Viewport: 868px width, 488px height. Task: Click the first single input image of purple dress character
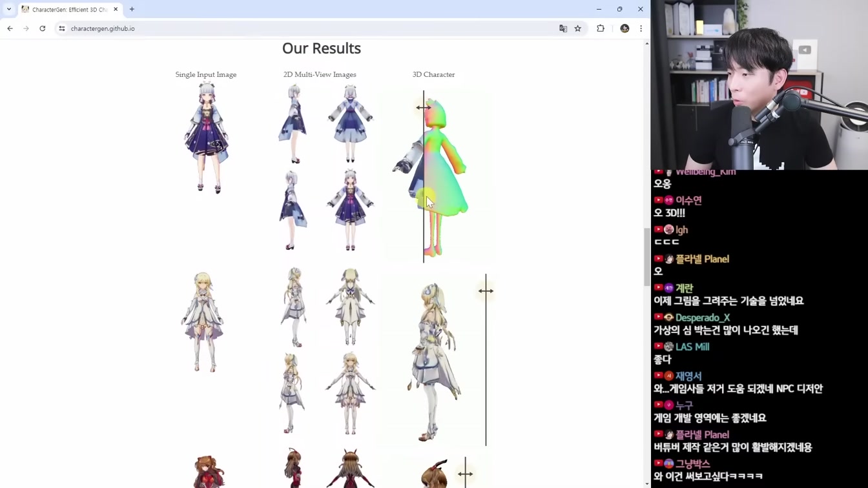206,138
